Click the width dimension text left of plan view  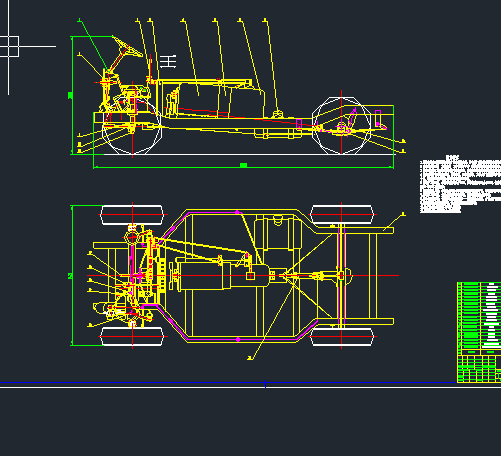pos(70,276)
